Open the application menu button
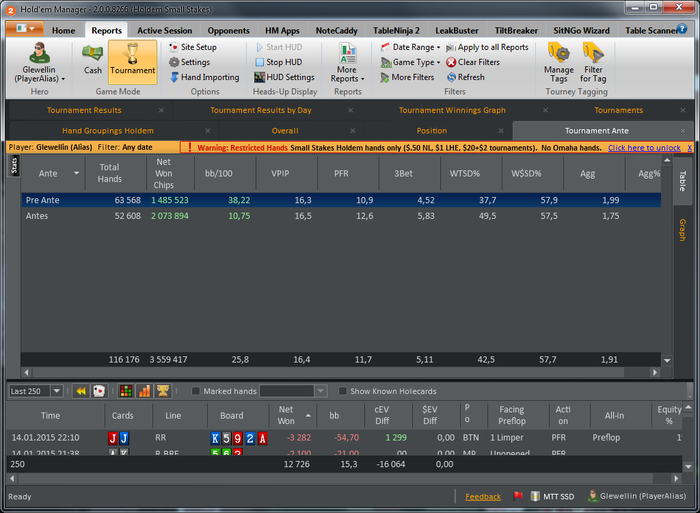This screenshot has height=513, width=700. (25, 29)
